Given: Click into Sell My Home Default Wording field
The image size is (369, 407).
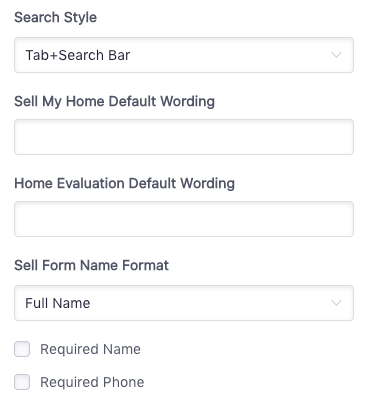Looking at the screenshot, I should (x=184, y=137).
